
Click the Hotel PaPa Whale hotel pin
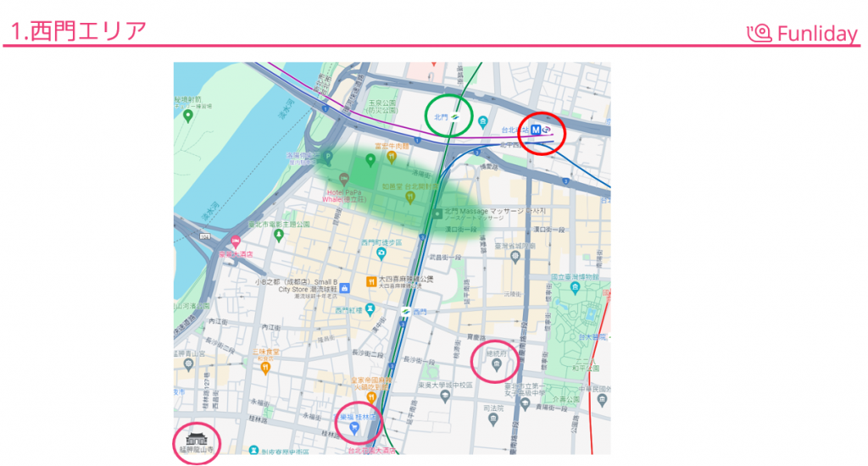(x=343, y=179)
